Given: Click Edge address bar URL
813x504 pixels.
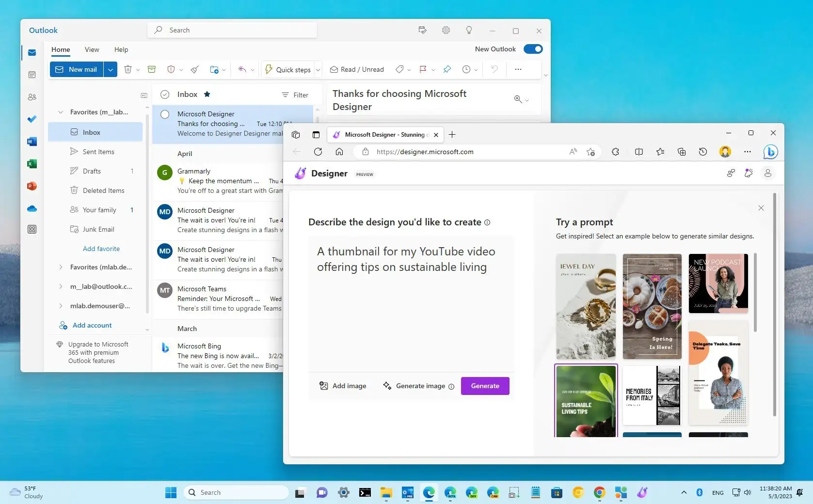Looking at the screenshot, I should click(x=425, y=152).
